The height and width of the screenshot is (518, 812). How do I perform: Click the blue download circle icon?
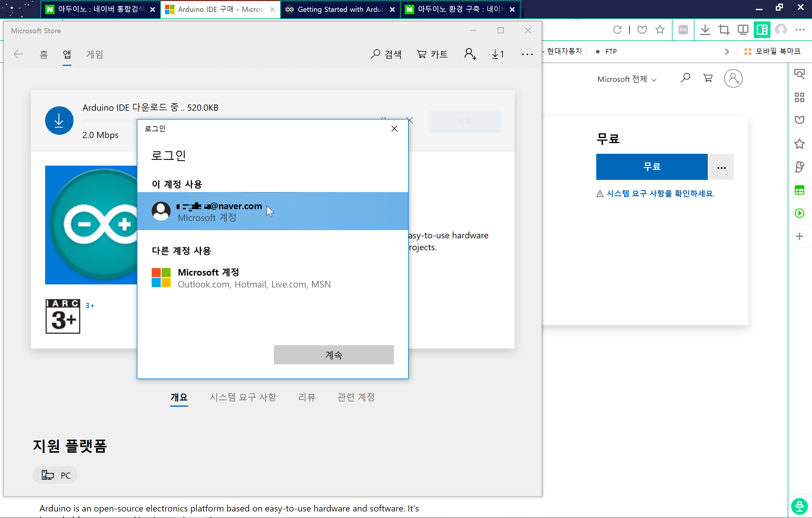coord(59,121)
